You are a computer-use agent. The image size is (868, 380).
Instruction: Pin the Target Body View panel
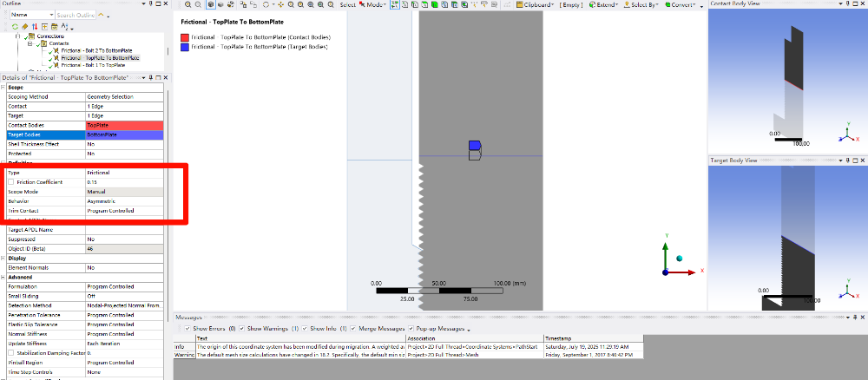point(847,160)
